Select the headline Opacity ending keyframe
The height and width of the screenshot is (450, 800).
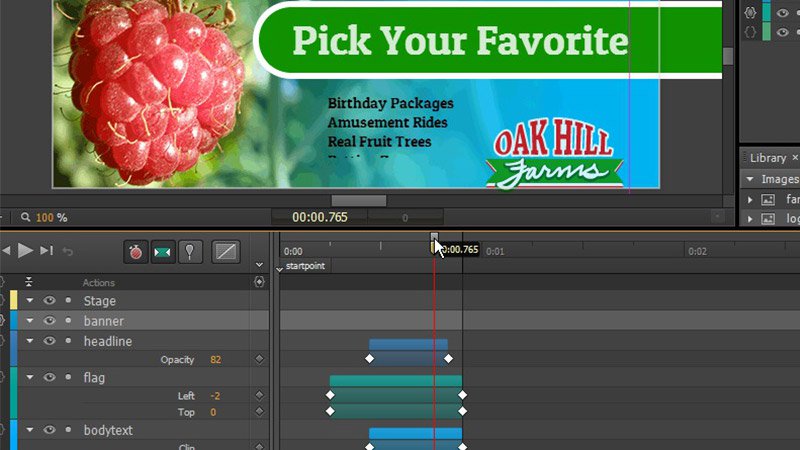[448, 359]
